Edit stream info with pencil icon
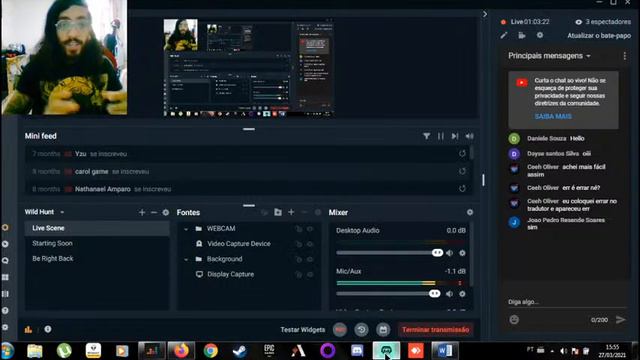This screenshot has width=640, height=360. pyautogui.click(x=504, y=36)
